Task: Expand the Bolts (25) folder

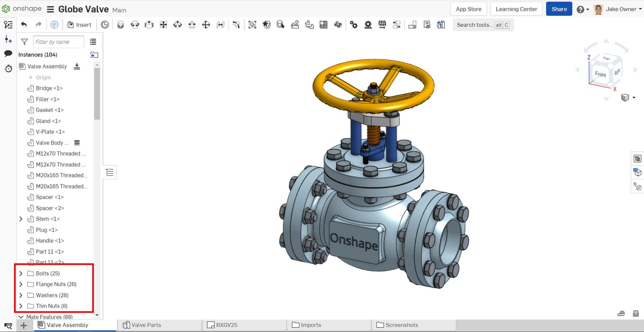Action: pos(21,273)
